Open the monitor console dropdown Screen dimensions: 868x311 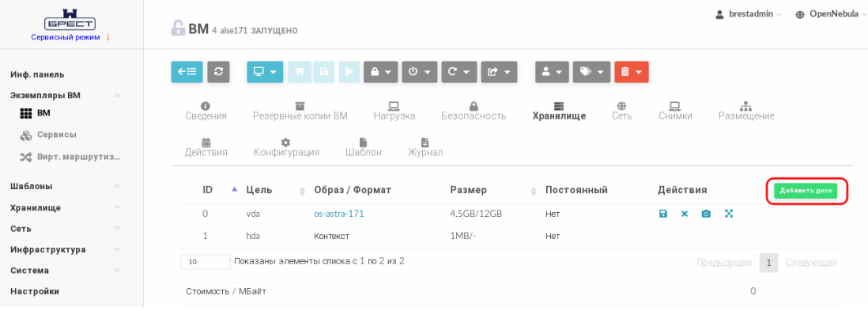point(265,72)
